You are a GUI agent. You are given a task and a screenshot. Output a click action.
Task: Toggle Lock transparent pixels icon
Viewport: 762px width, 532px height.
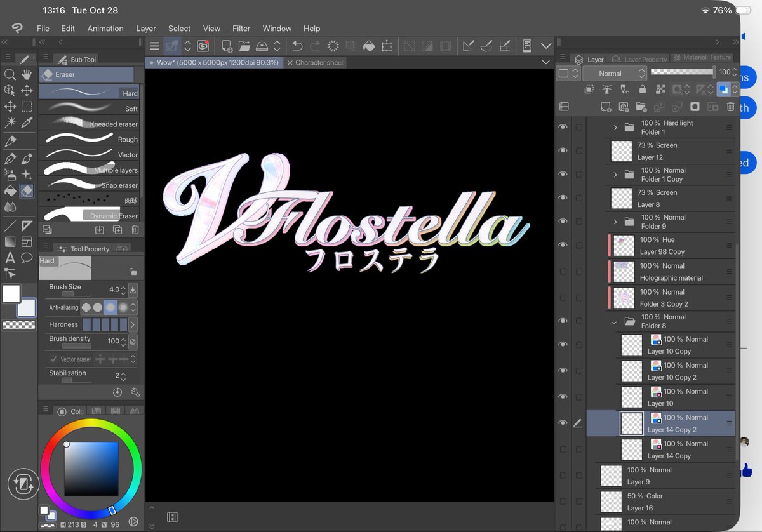[x=660, y=90]
